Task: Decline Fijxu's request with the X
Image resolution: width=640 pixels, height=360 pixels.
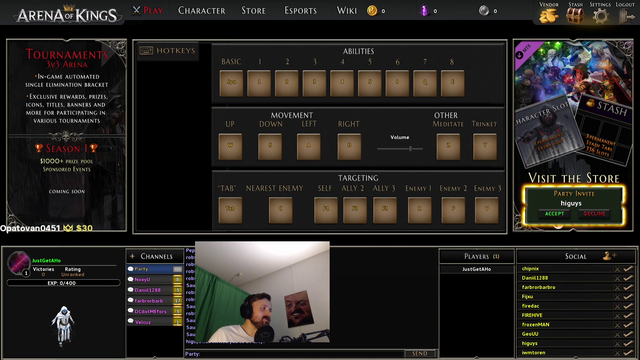Action: (x=618, y=297)
